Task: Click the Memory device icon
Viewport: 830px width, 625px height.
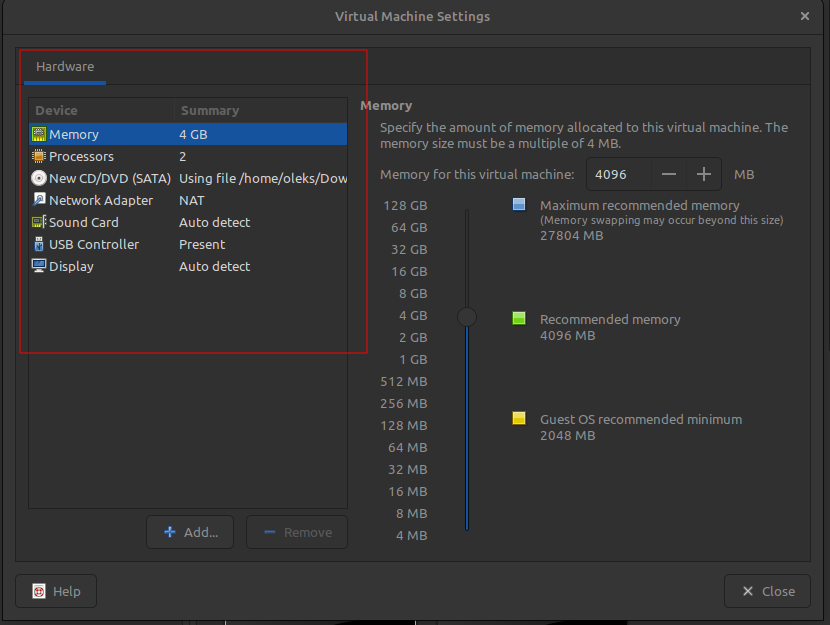Action: tap(39, 134)
